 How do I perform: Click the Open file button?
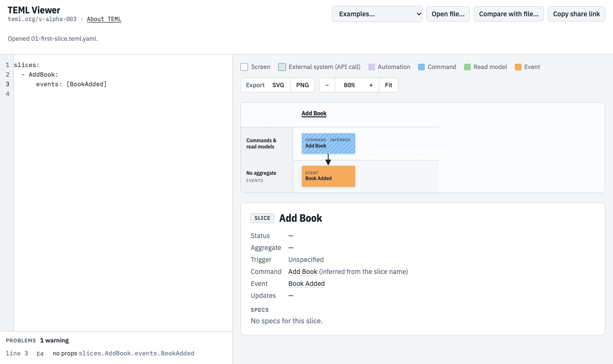(448, 14)
